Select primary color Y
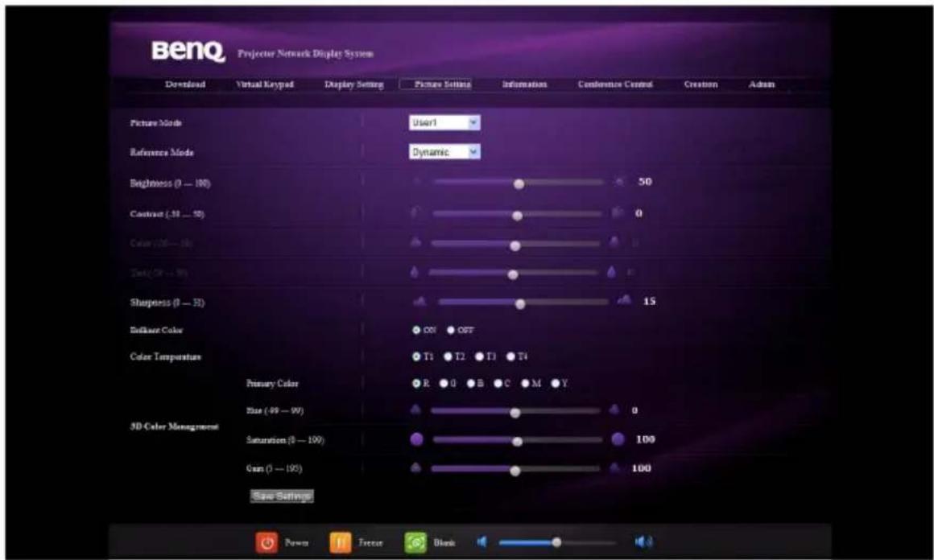 [x=555, y=383]
